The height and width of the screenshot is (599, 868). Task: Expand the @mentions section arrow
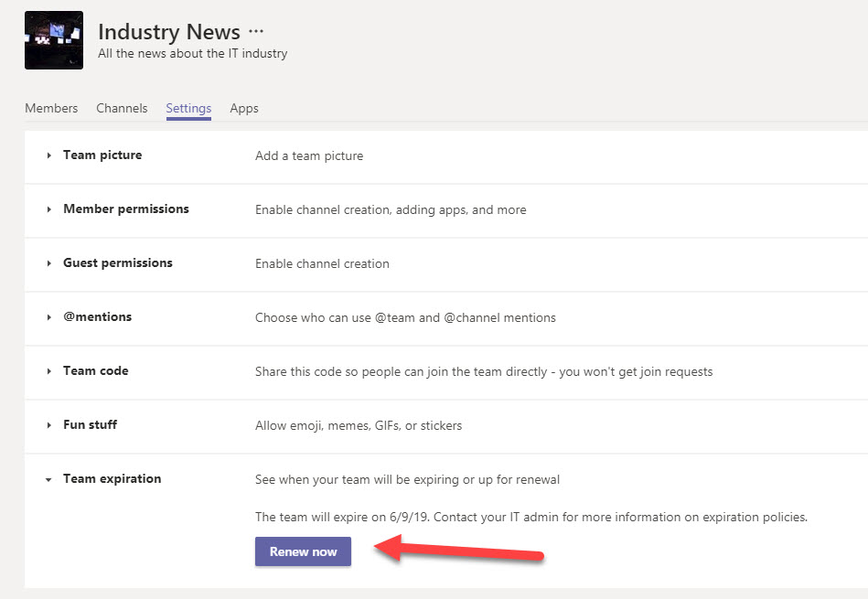click(48, 318)
